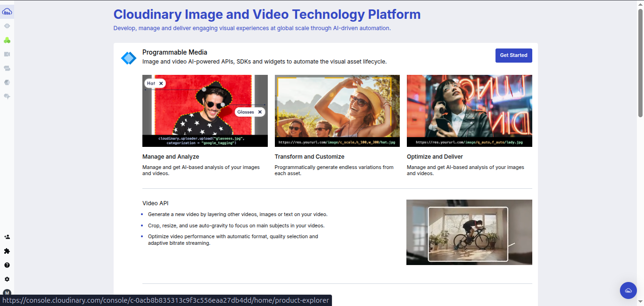
Task: Click the Video API cyclist preview image
Action: [469, 232]
